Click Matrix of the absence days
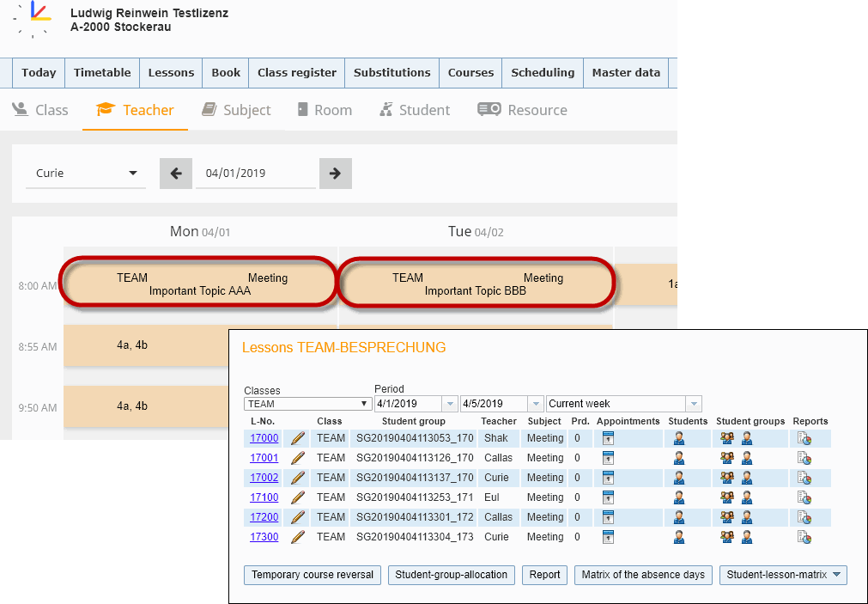The image size is (868, 604). coord(643,575)
